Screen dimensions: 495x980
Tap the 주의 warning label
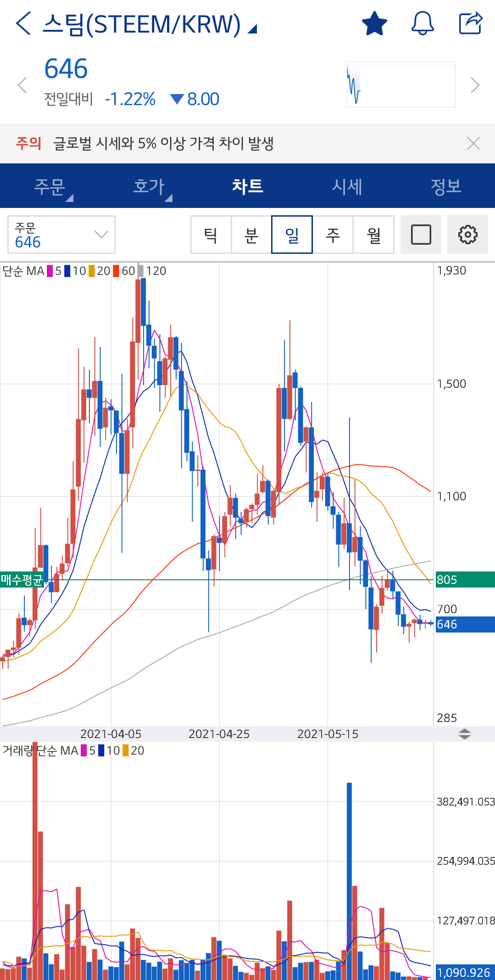28,143
